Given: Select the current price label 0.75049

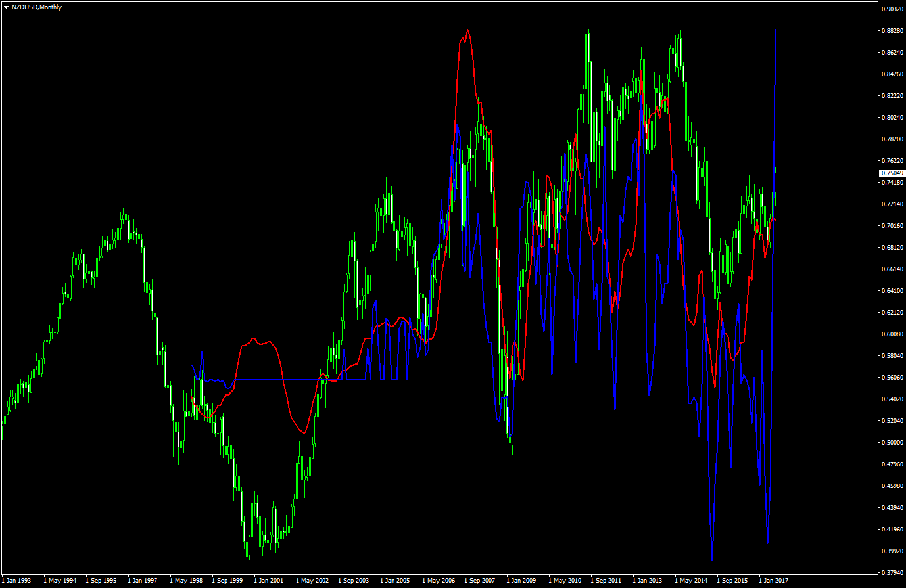Looking at the screenshot, I should point(892,173).
